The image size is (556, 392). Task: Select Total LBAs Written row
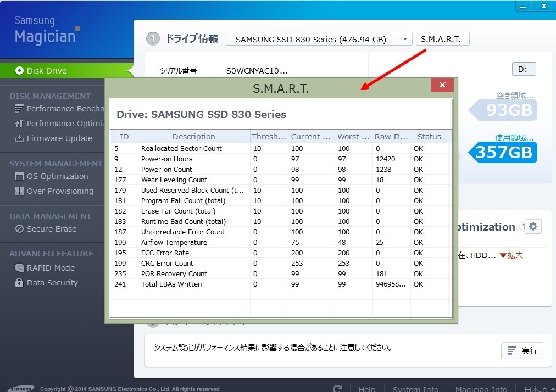point(281,284)
